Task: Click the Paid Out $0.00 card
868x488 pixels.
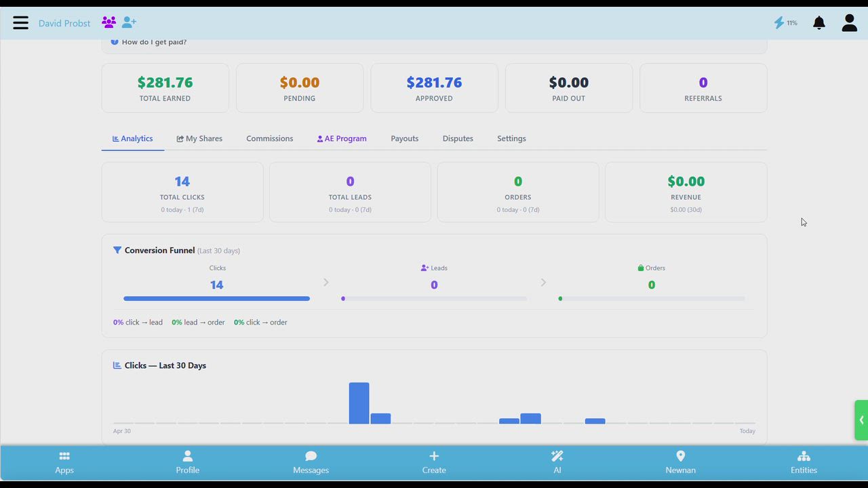Action: (569, 88)
